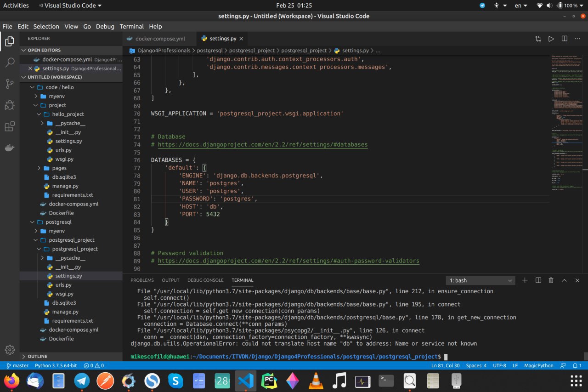588x392 pixels.
Task: Open the en keyboard layout menu
Action: tap(521, 6)
